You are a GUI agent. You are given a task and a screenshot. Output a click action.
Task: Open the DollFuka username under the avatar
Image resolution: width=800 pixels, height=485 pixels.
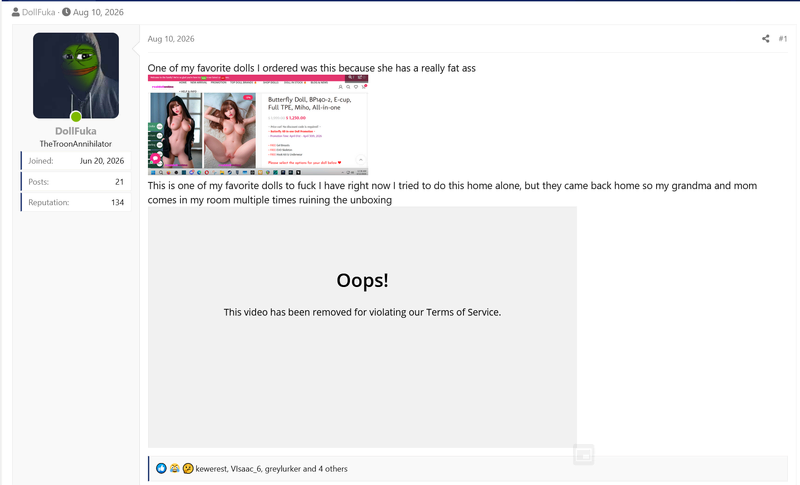pos(76,131)
